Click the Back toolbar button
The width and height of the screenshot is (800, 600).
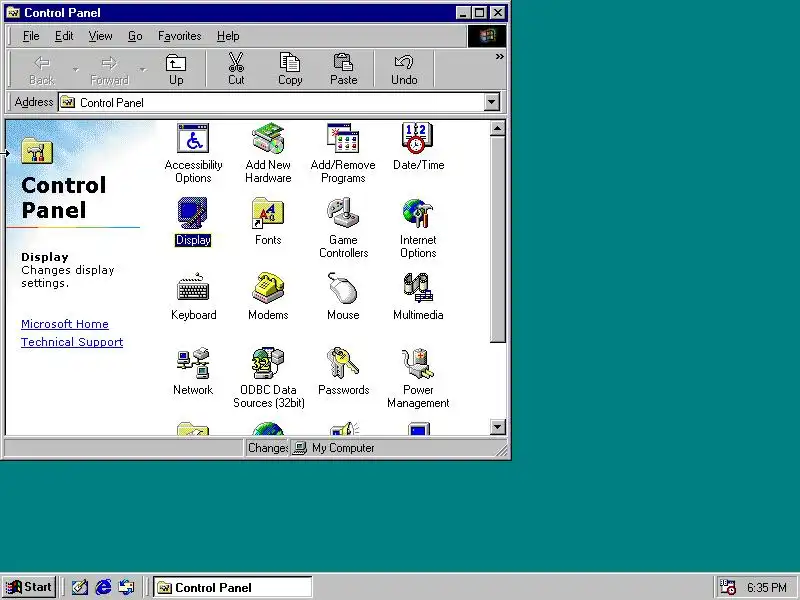pyautogui.click(x=42, y=69)
